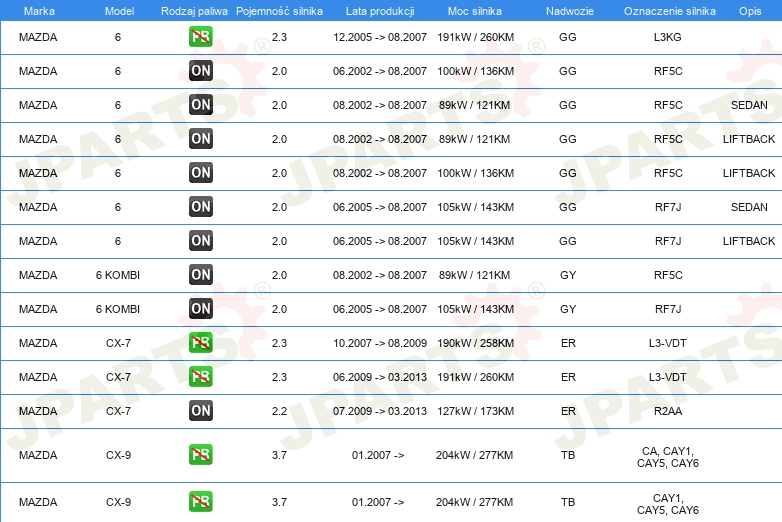Select the date range 07.2009 -> 03.2013
Screen dimensions: 782x522
click(x=380, y=411)
